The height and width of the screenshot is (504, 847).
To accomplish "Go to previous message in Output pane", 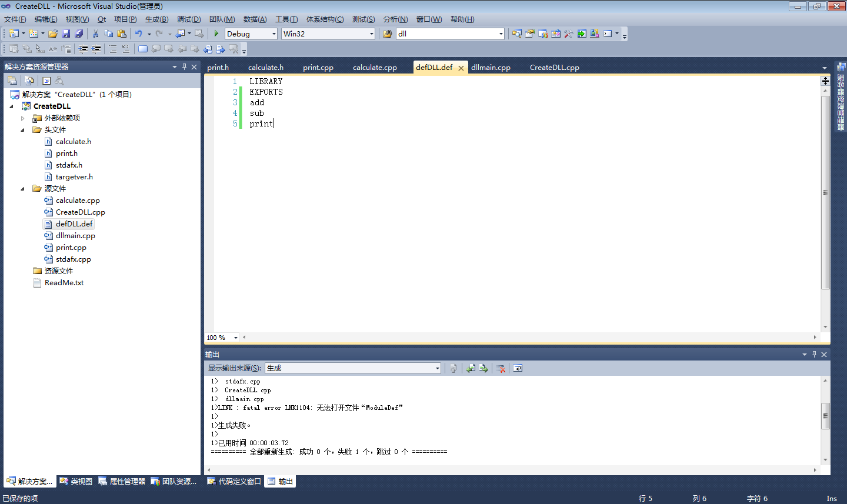I will click(x=471, y=368).
